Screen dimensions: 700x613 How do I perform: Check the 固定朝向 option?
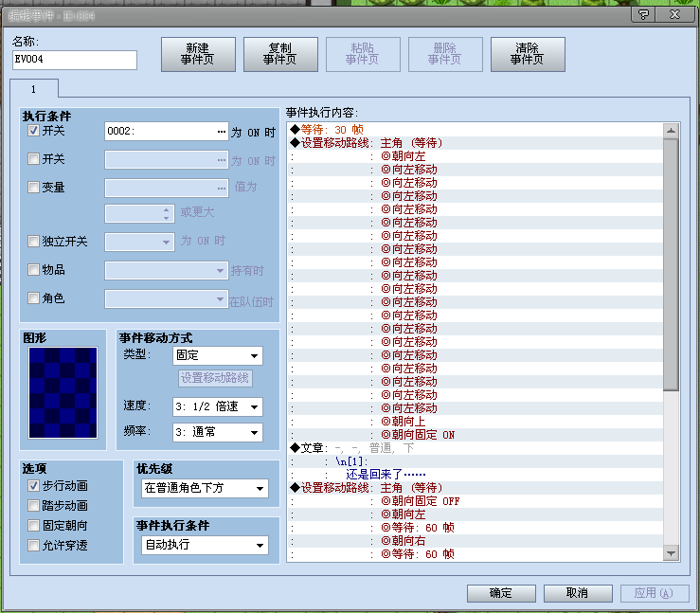pyautogui.click(x=33, y=526)
